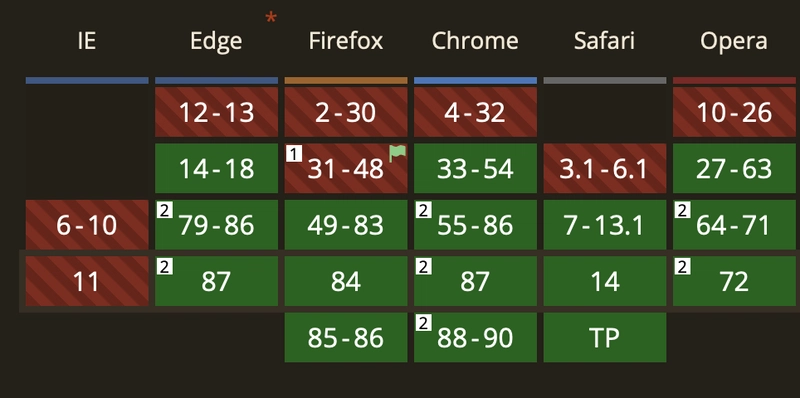Image resolution: width=800 pixels, height=398 pixels.
Task: Select the Safari 3.1-6.1 version cell
Action: click(605, 168)
